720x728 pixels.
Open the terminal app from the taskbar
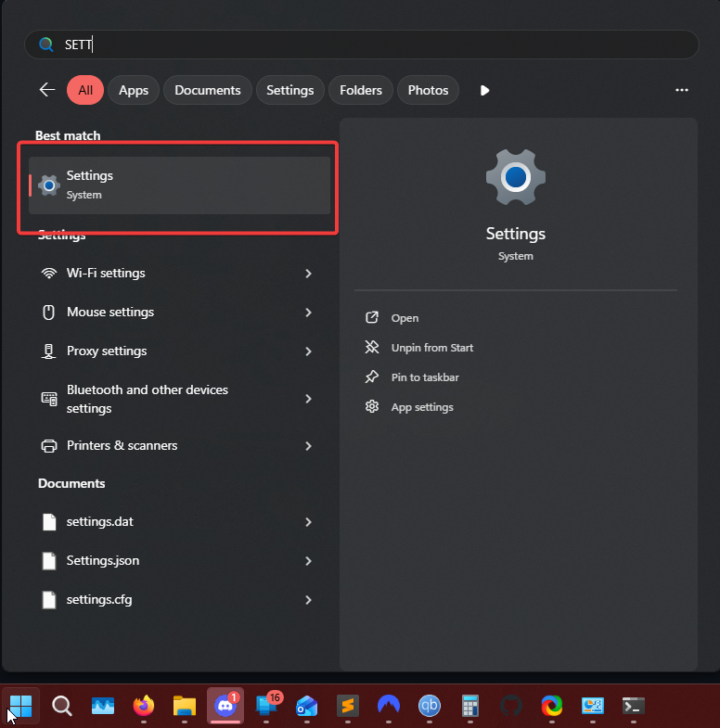[634, 706]
